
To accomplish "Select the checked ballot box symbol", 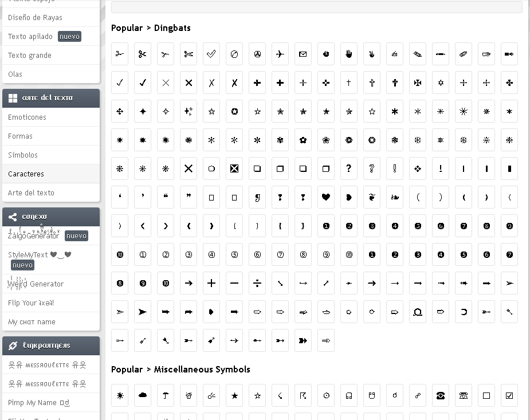I will (509, 395).
